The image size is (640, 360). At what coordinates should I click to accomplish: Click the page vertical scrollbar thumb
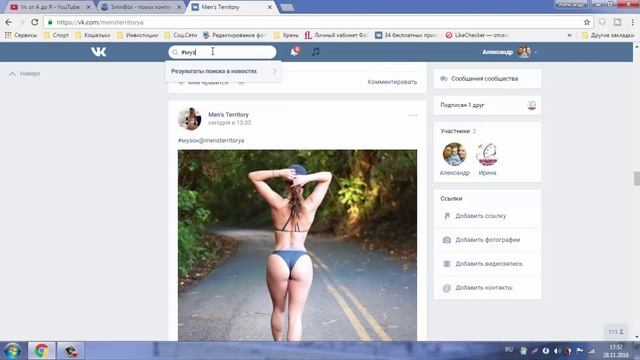click(x=636, y=178)
